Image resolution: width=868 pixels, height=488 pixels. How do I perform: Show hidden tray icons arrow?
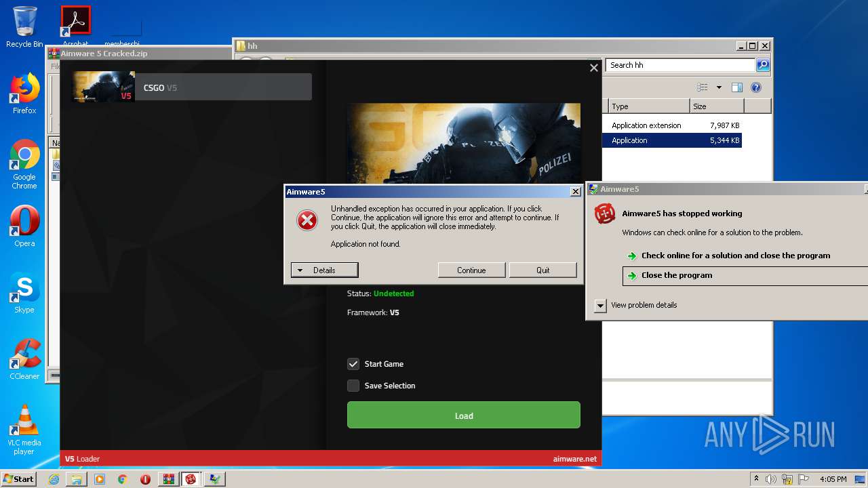[756, 479]
